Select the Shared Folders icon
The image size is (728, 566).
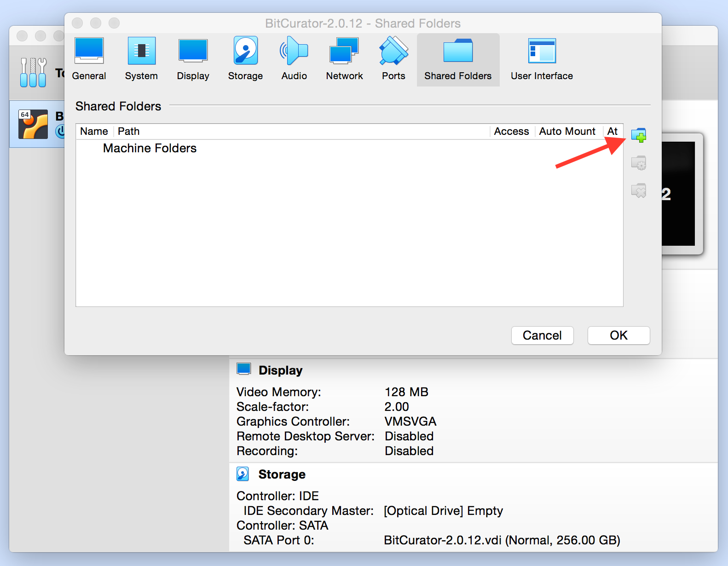458,51
